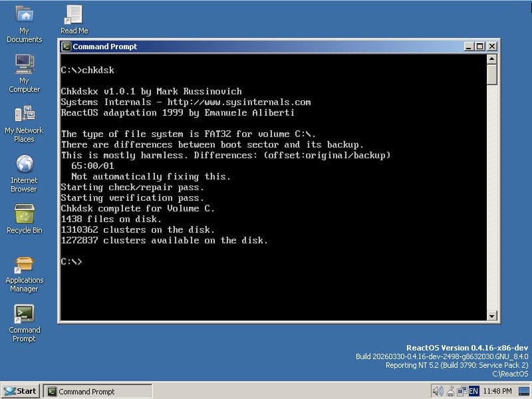
Task: Click the vertical scrollbar thumb
Action: point(492,74)
